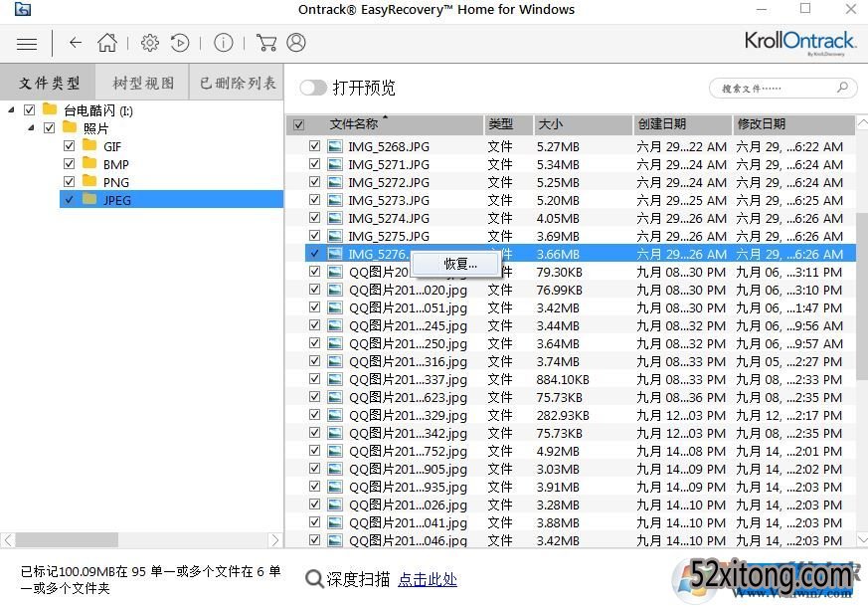
Task: Click the file list scroll-up arrow
Action: [862, 123]
